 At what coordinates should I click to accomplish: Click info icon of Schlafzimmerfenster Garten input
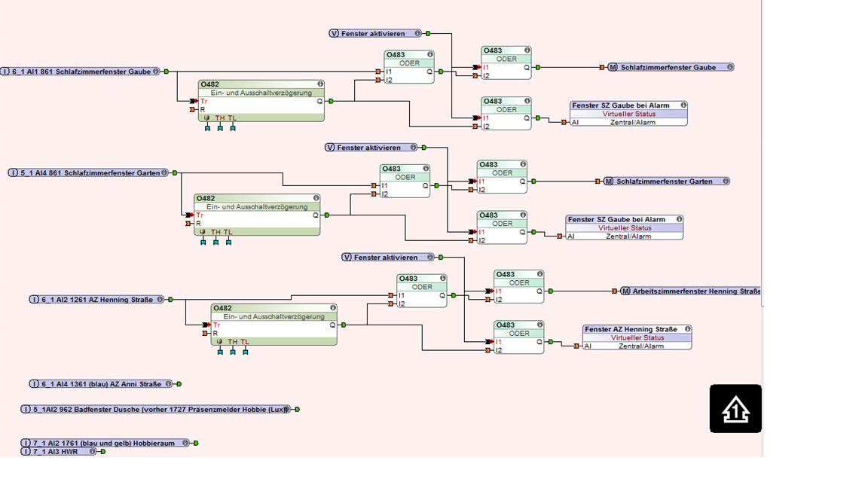coord(164,172)
